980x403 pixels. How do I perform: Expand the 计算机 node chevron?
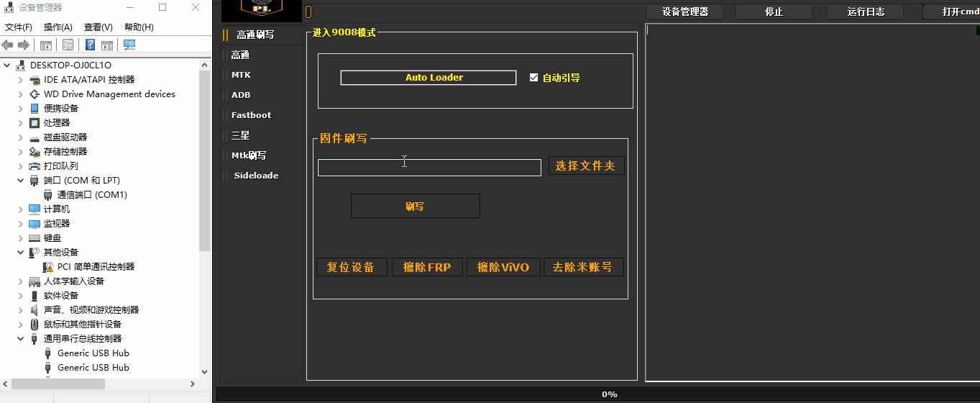pos(21,209)
